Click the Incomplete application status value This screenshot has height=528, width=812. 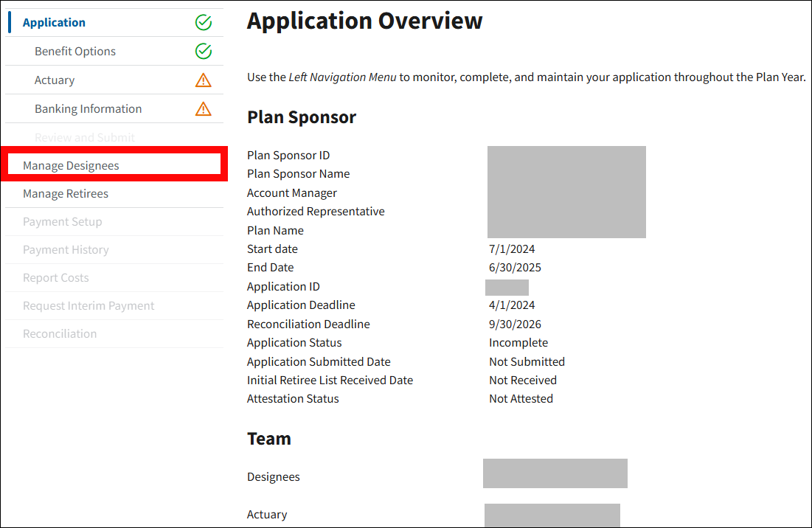pyautogui.click(x=518, y=343)
